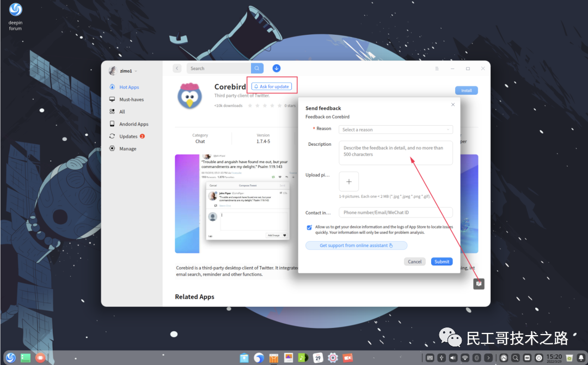The image size is (588, 365).
Task: Submit the feedback form
Action: point(442,262)
